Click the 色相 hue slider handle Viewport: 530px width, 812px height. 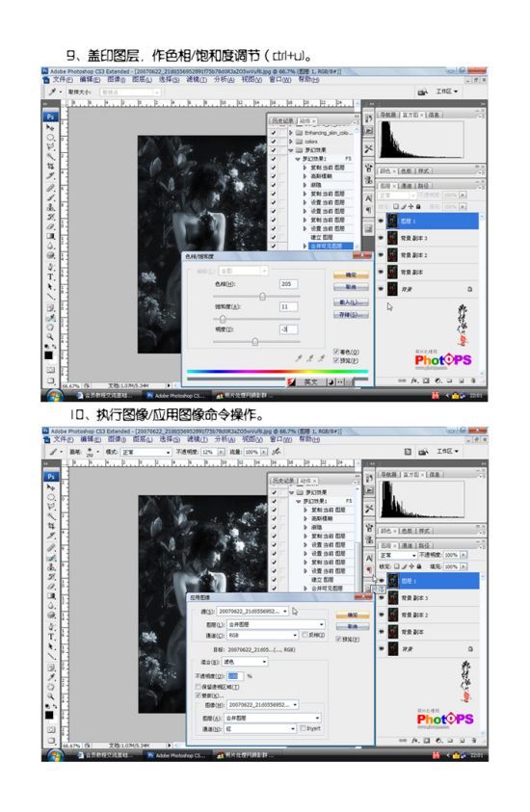coord(262,297)
